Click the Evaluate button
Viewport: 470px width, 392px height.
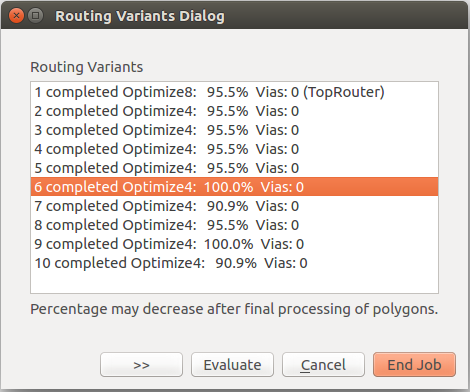232,365
